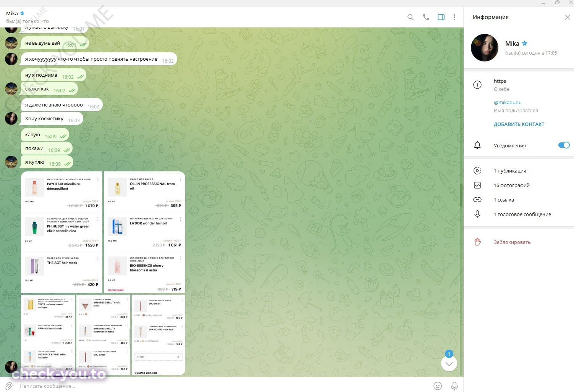The width and height of the screenshot is (574, 392).
Task: Select the message 'какую'
Action: click(45, 135)
